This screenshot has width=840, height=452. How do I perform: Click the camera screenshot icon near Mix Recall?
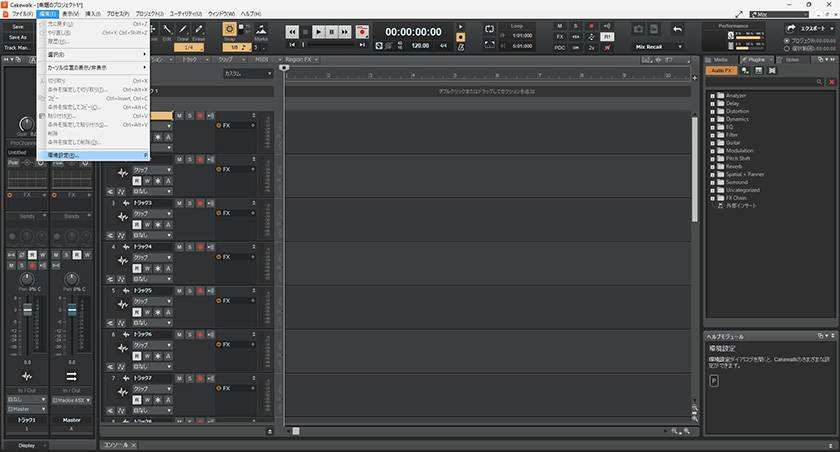(x=639, y=32)
